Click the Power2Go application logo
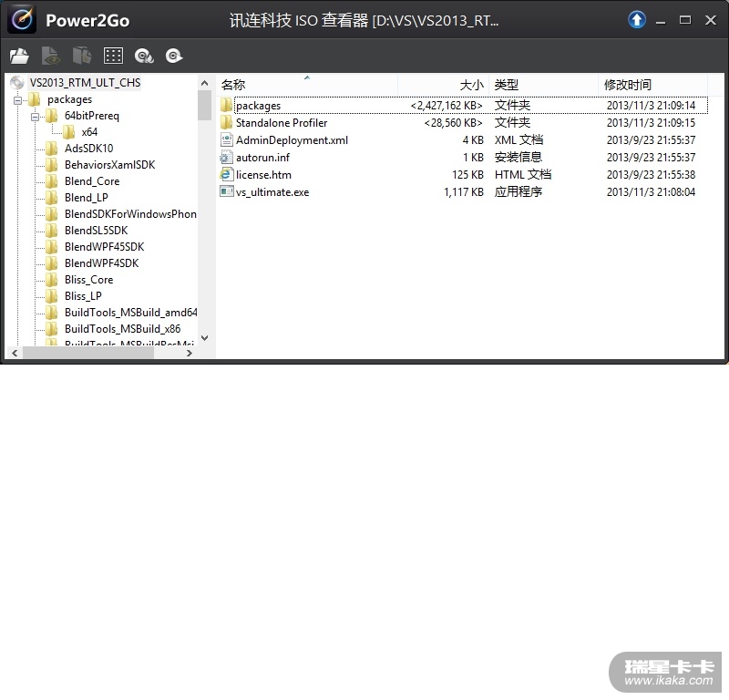Viewport: 729px width, 700px height. 21,19
